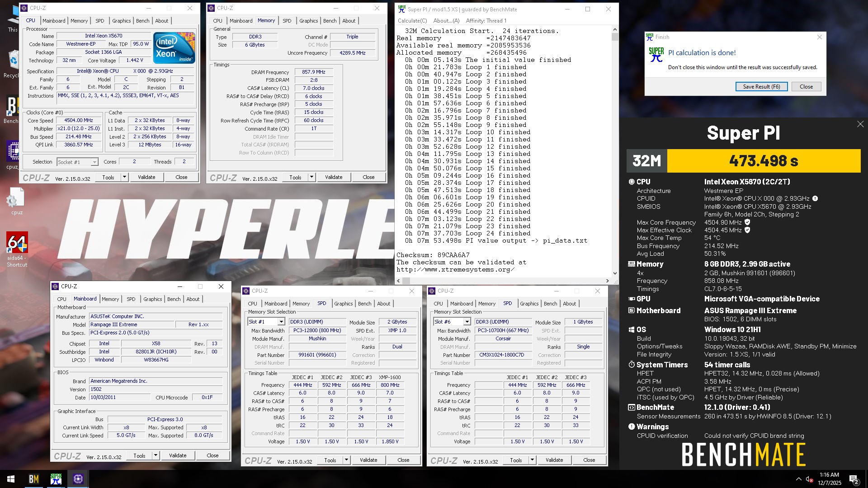
Task: Expand Tools arrow in the Memory Timings CPU-Z window
Action: 311,177
